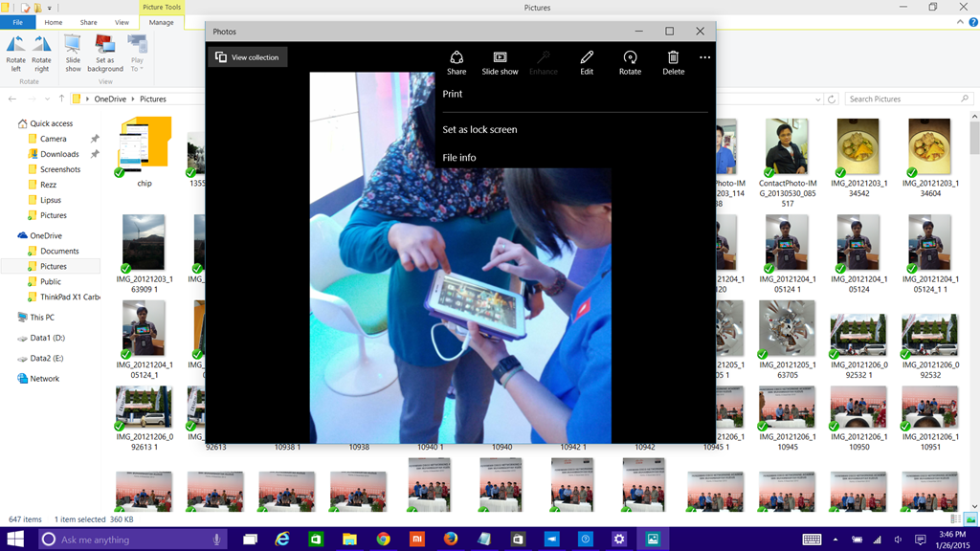Open Firefox from the taskbar

pyautogui.click(x=451, y=540)
